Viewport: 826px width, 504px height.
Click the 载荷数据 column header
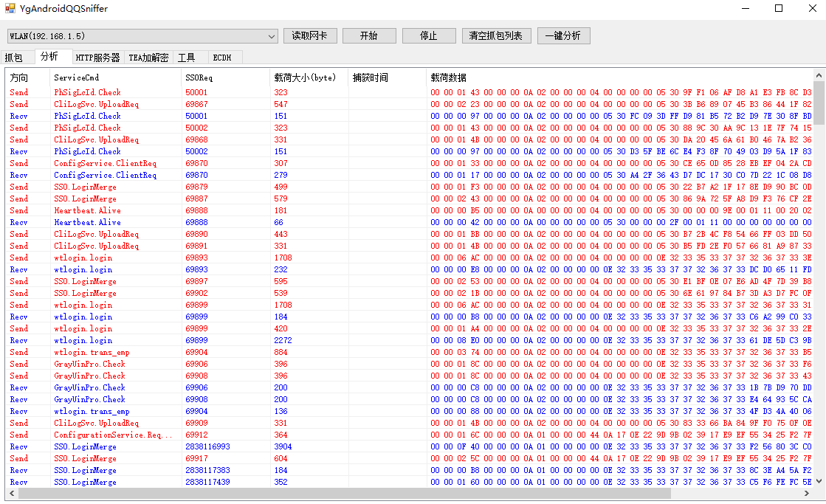pyautogui.click(x=620, y=77)
